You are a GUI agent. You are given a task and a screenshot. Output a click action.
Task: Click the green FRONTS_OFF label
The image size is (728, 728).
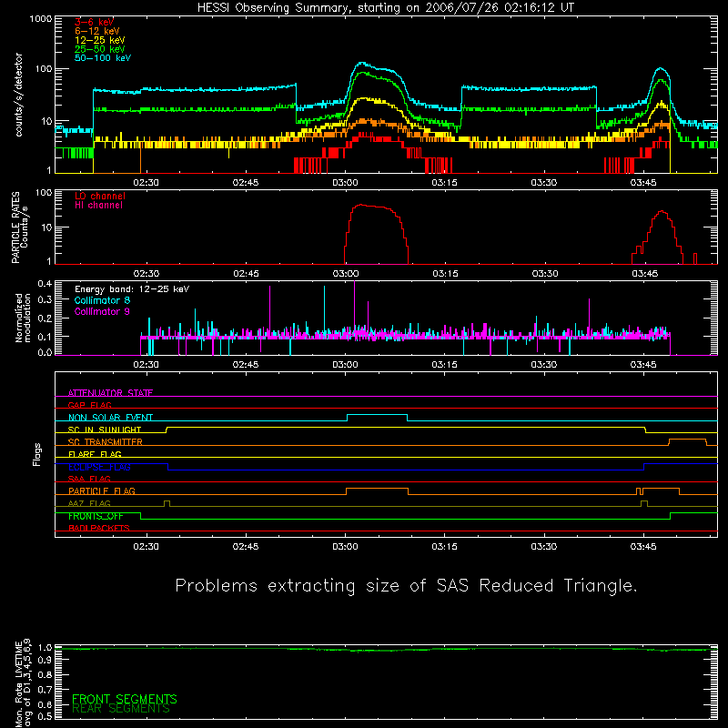tap(96, 516)
